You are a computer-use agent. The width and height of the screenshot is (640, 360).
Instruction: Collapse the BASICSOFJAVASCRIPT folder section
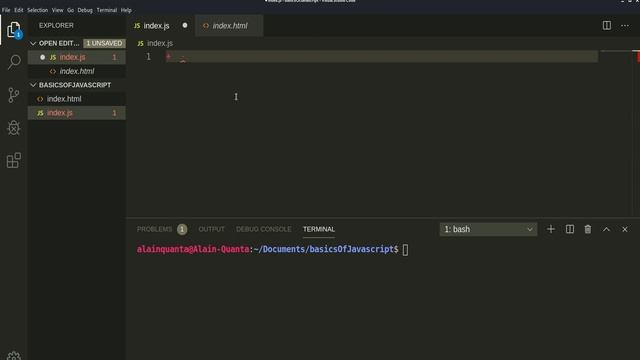pyautogui.click(x=33, y=85)
